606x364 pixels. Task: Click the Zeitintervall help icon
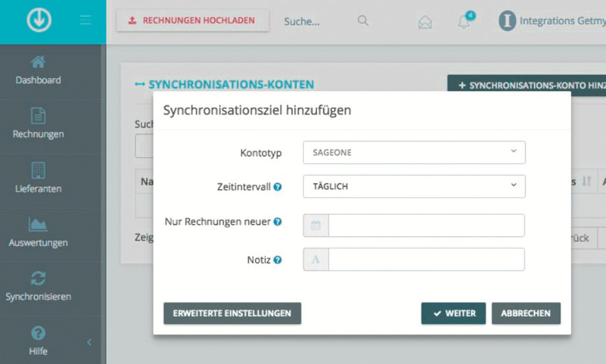click(278, 187)
